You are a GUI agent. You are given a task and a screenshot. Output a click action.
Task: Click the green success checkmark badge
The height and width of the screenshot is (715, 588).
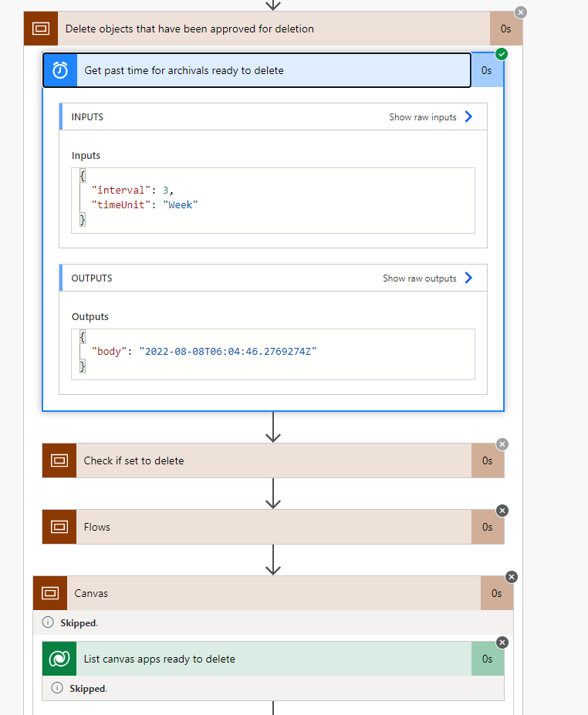502,54
